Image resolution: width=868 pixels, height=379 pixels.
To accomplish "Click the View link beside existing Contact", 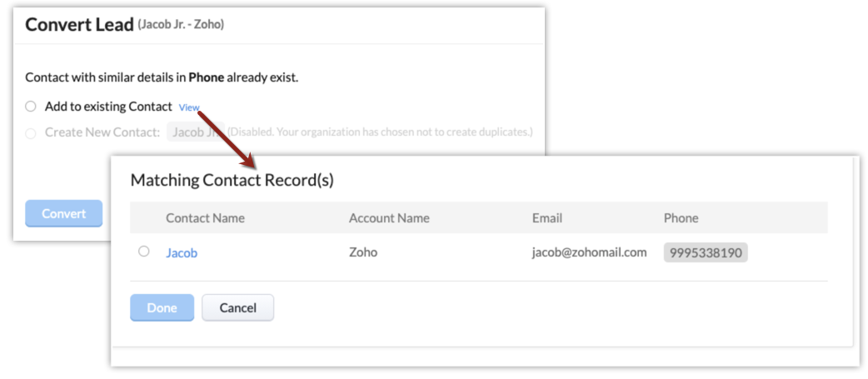I will pos(189,107).
